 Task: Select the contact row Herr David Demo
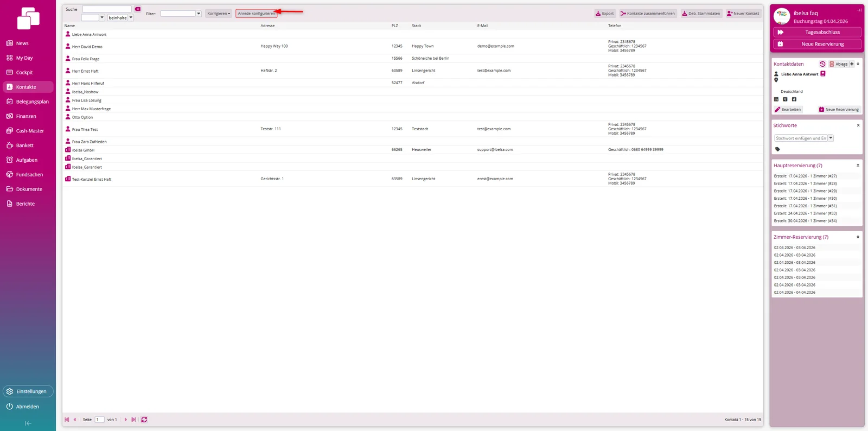point(412,46)
